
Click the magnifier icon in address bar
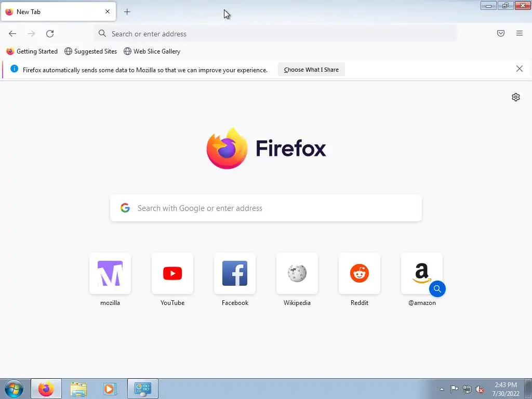[x=102, y=33]
